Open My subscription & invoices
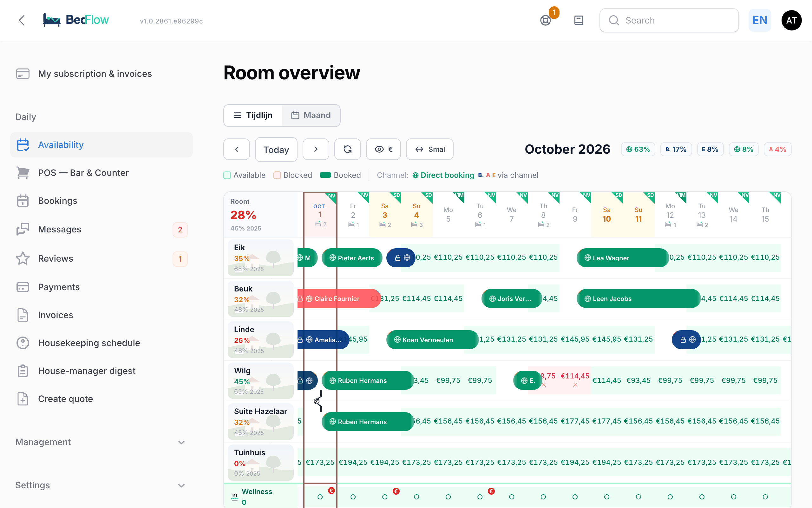Viewport: 812px width, 508px height. tap(101, 74)
